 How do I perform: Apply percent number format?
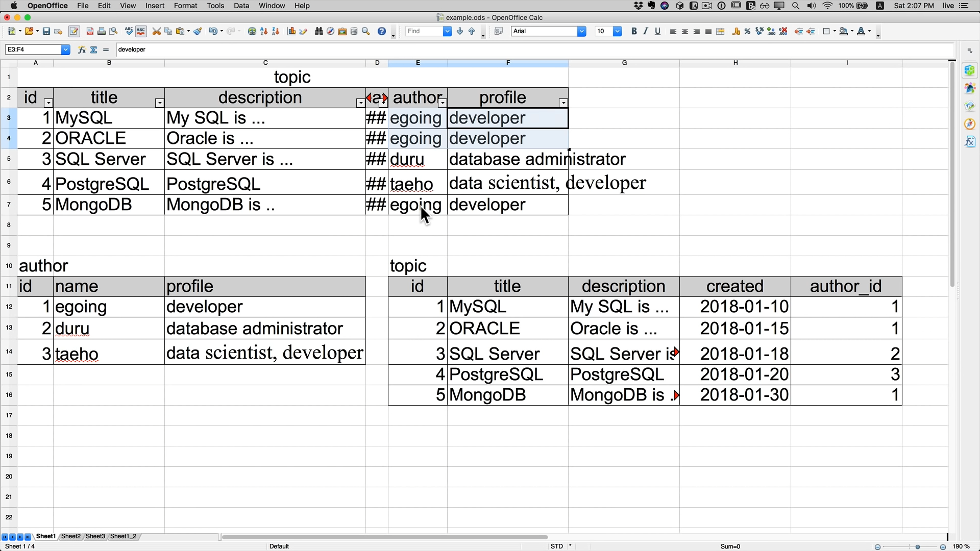tap(748, 32)
